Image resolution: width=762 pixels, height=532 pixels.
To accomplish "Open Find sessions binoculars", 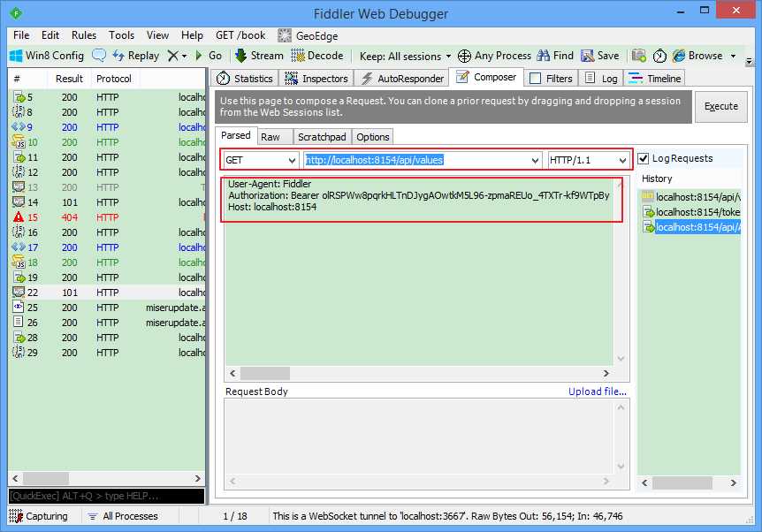I will pyautogui.click(x=544, y=56).
